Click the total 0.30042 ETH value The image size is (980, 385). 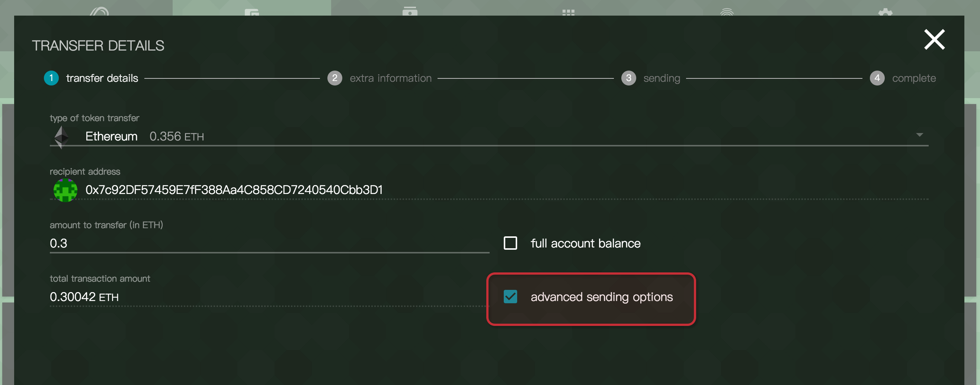coord(84,297)
